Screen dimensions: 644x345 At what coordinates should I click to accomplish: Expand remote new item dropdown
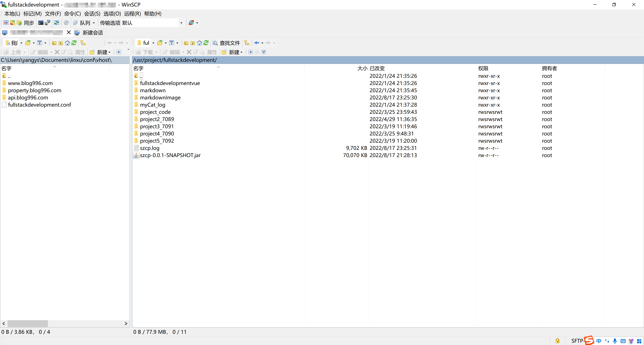[241, 52]
